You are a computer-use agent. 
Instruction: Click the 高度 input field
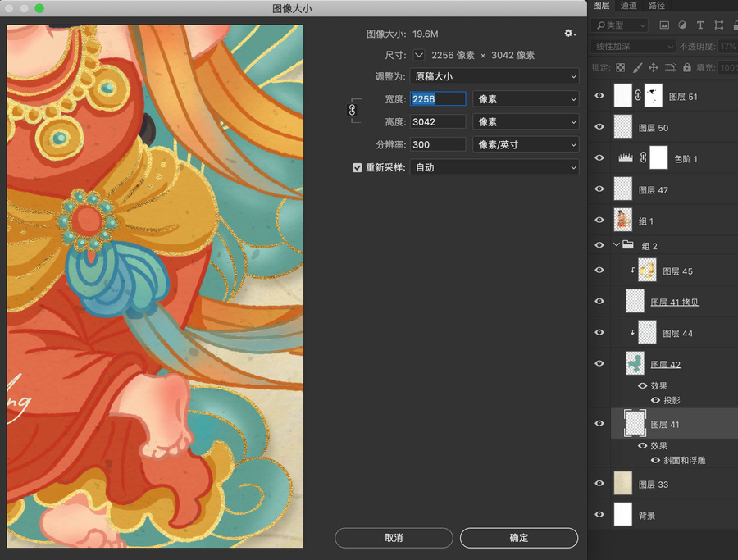[x=438, y=122]
